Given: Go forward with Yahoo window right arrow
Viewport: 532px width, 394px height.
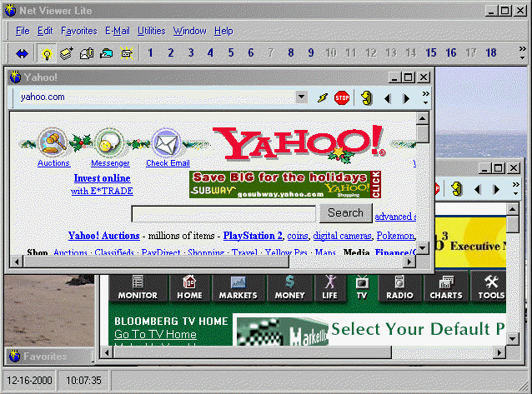Looking at the screenshot, I should pyautogui.click(x=406, y=98).
